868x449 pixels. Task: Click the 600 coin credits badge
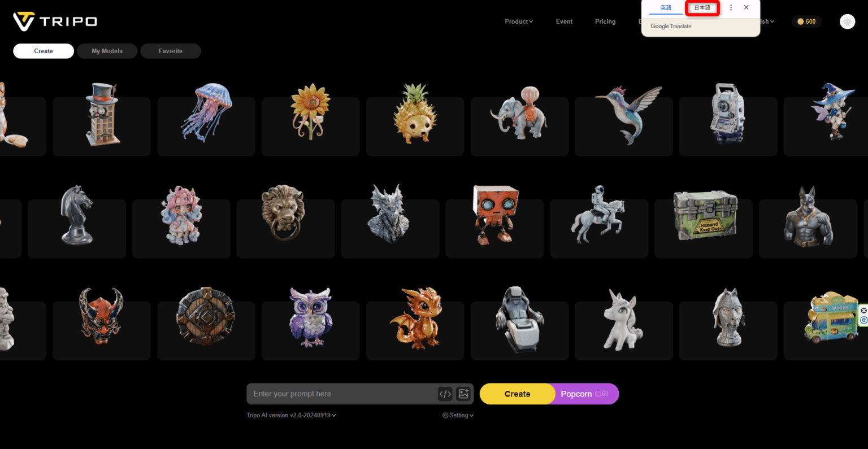806,21
